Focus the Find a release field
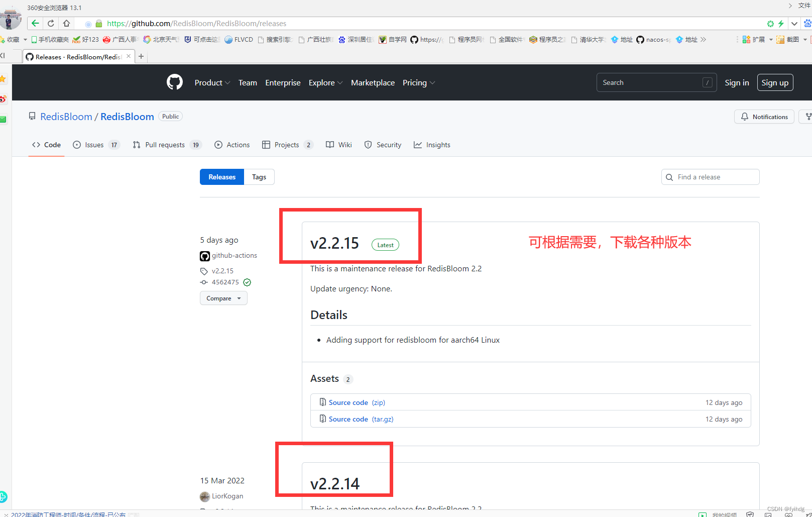The height and width of the screenshot is (517, 812). [710, 177]
